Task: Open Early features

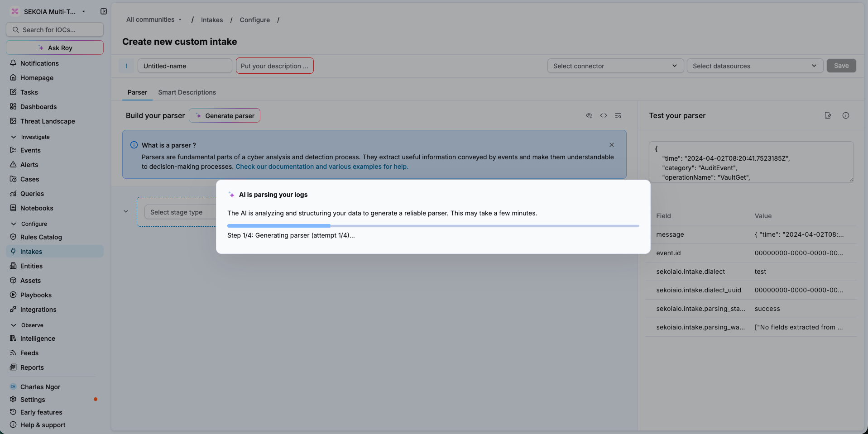Action: (41, 412)
